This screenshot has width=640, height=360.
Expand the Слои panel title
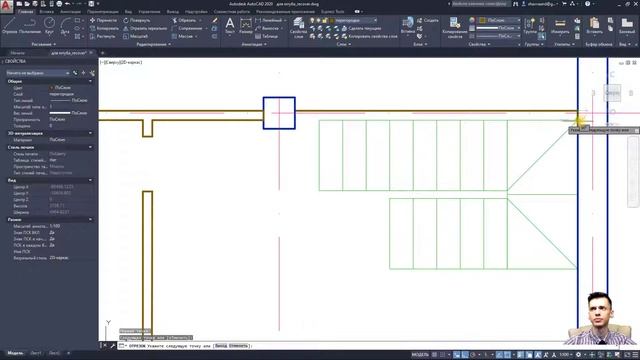344,44
